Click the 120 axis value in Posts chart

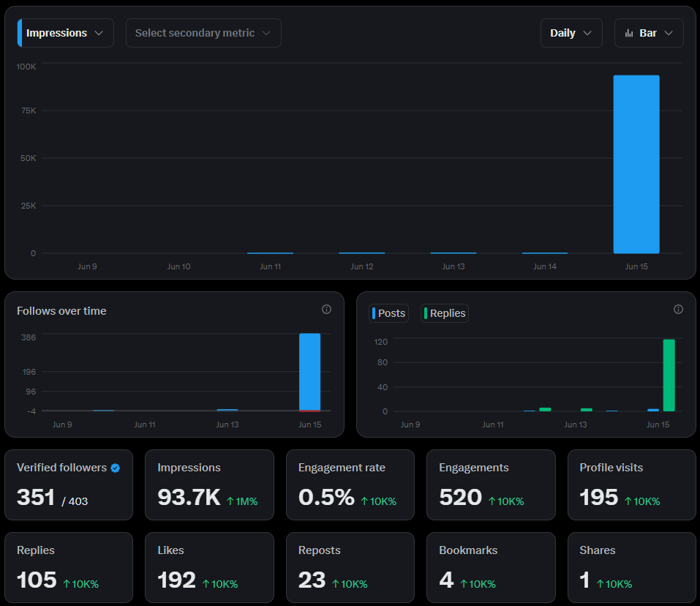(381, 342)
